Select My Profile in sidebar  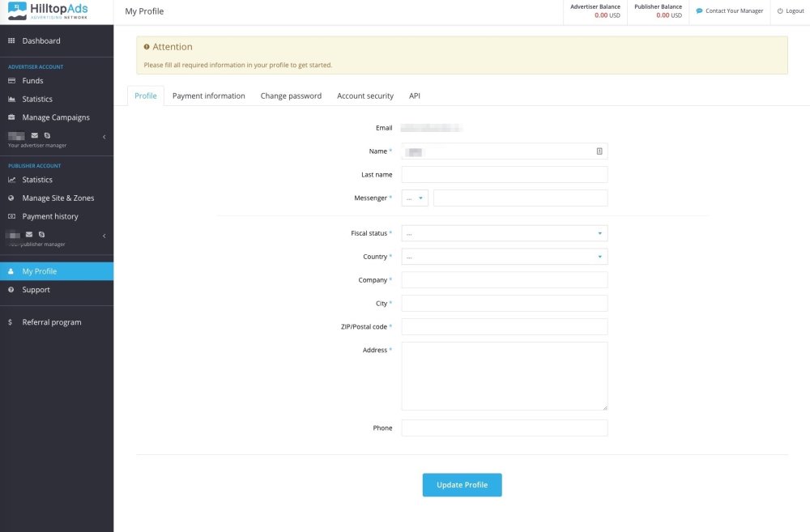(x=57, y=271)
